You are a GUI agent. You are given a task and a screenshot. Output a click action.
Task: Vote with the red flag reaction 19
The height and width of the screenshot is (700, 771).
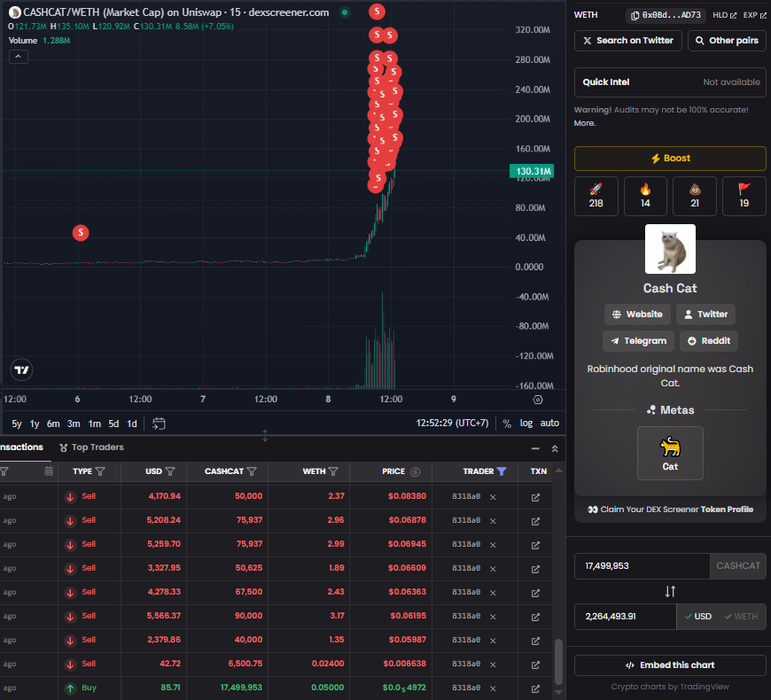coord(744,196)
